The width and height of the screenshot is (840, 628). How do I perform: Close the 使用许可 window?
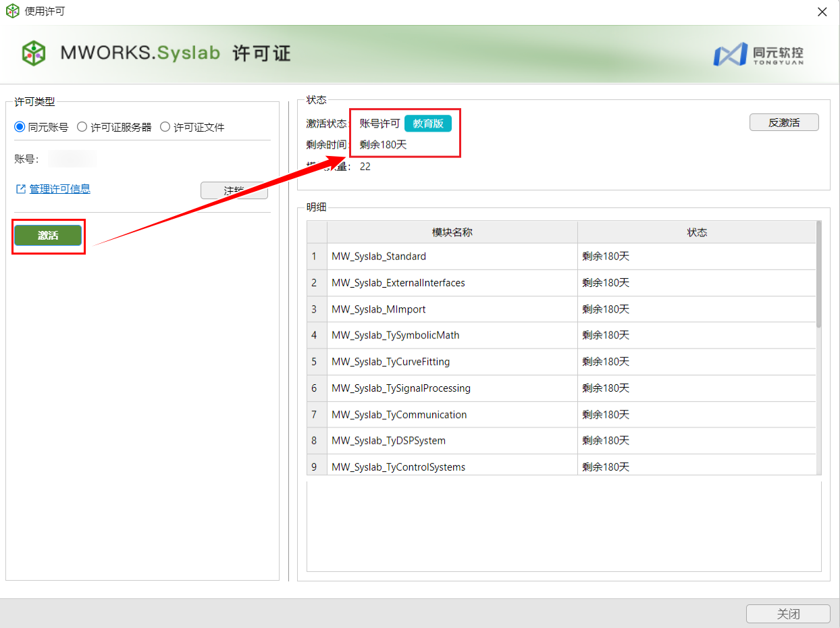pyautogui.click(x=822, y=11)
